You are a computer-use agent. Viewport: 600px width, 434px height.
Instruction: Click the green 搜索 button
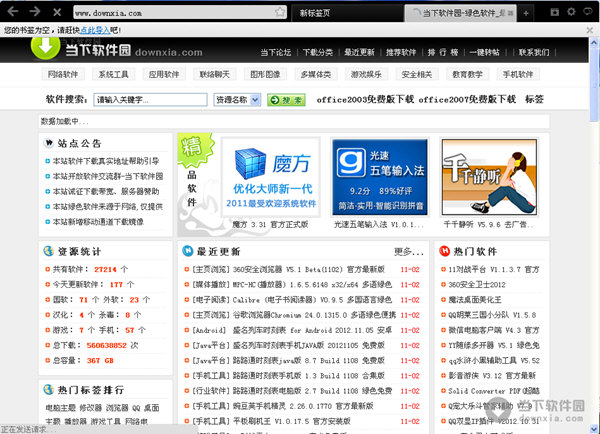click(x=286, y=100)
